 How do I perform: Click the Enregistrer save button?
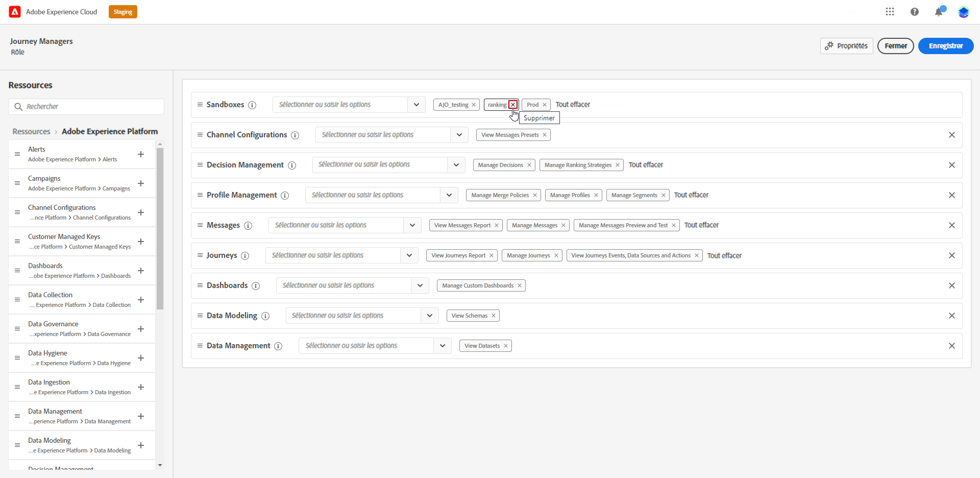tap(946, 46)
